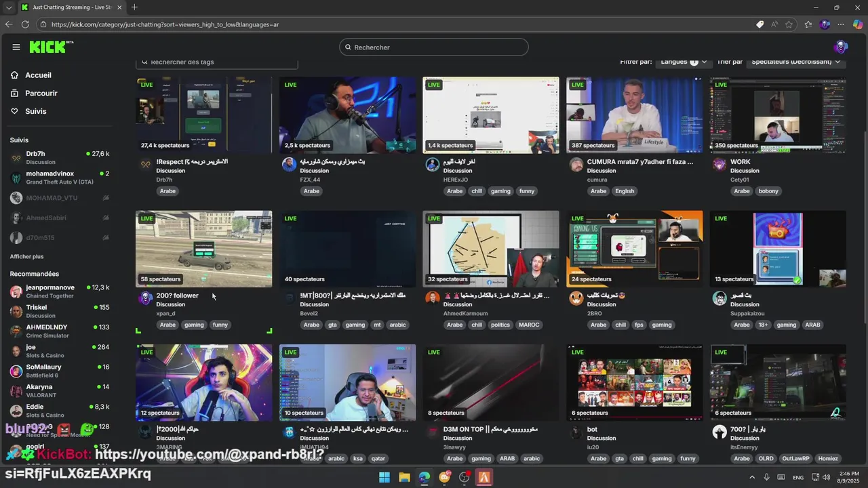868x488 pixels.
Task: Open the 3MARING stream thumbnail with 12 spectateurs
Action: click(203, 382)
